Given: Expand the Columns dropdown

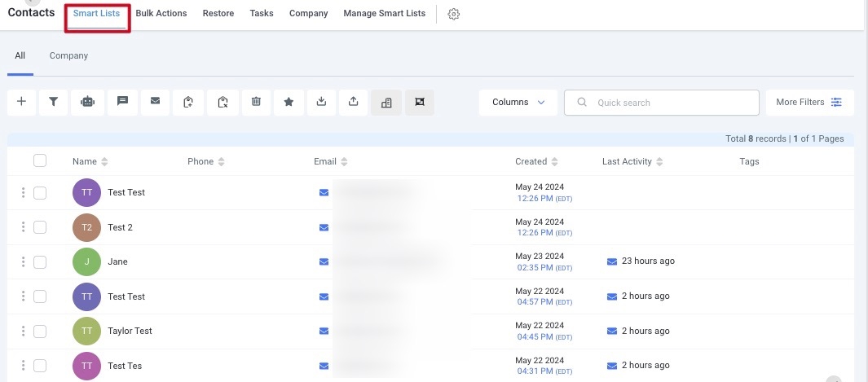Looking at the screenshot, I should click(518, 103).
